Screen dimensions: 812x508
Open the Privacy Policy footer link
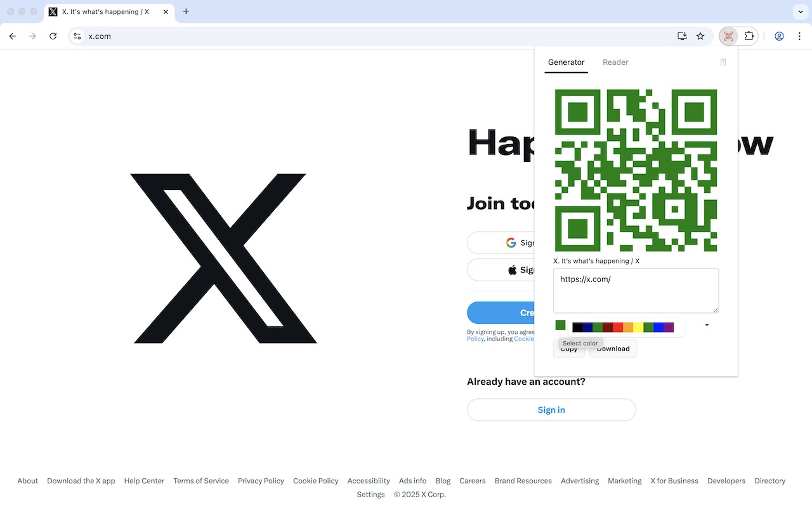(x=261, y=481)
